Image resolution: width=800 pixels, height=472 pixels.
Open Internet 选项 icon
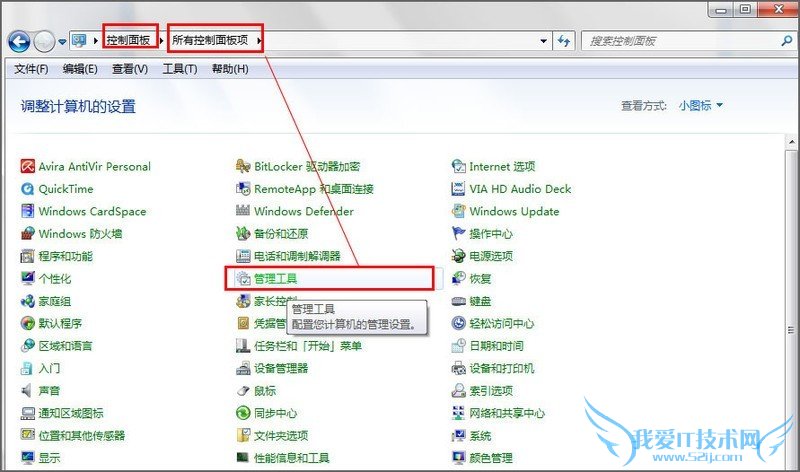(x=459, y=166)
